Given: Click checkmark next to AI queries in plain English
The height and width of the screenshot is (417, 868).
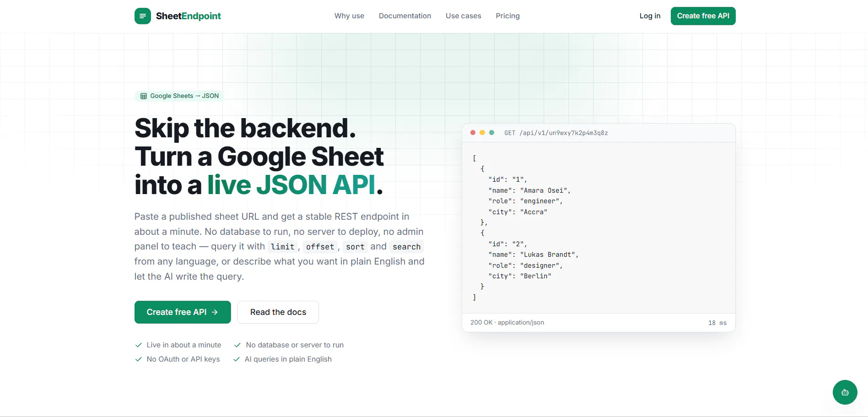Looking at the screenshot, I should tap(237, 359).
